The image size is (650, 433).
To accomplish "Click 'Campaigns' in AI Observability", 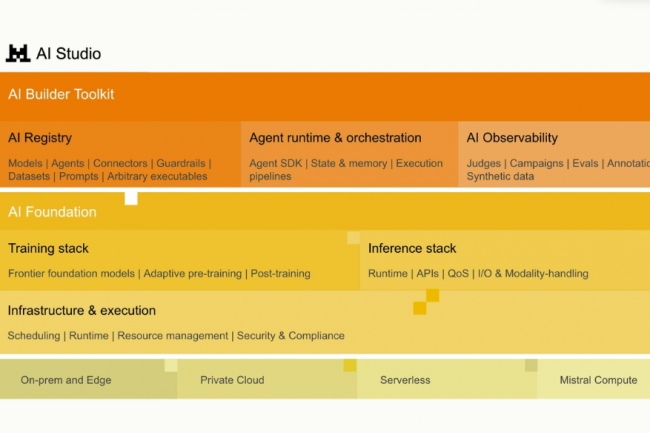I will (536, 163).
